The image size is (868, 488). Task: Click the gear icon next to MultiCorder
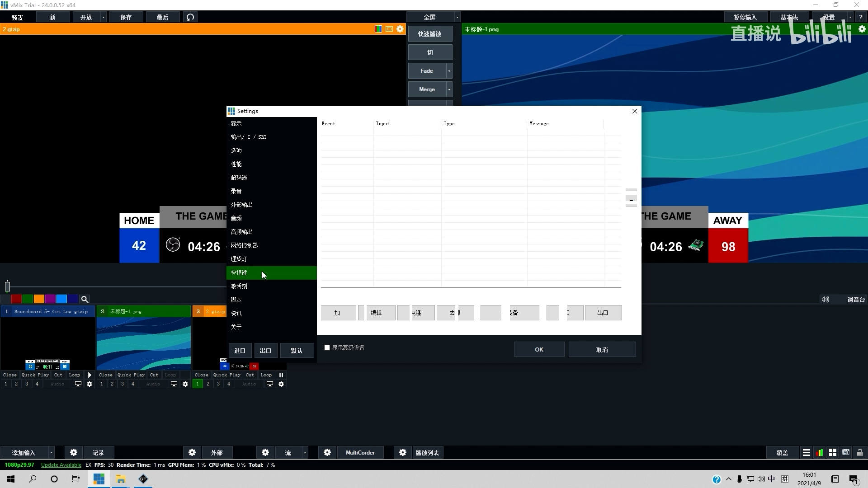click(x=327, y=452)
